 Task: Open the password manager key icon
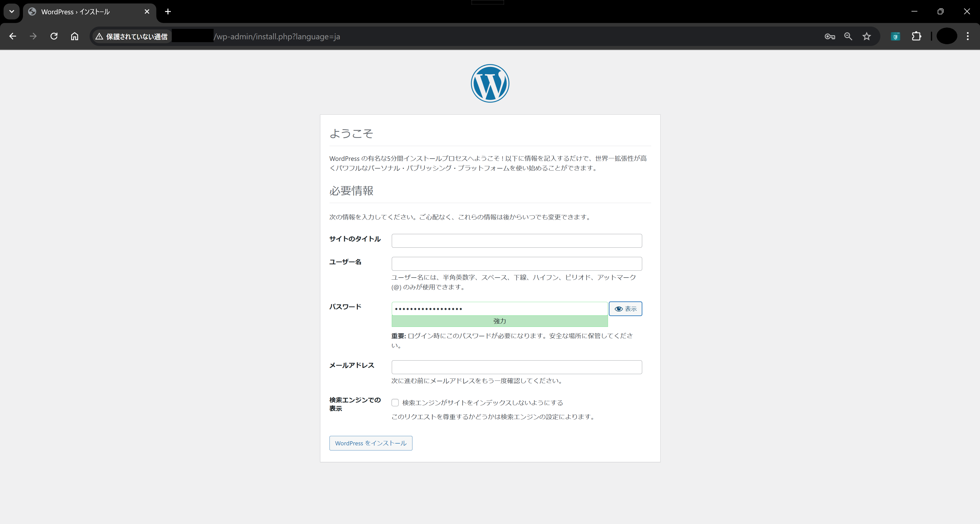(830, 36)
